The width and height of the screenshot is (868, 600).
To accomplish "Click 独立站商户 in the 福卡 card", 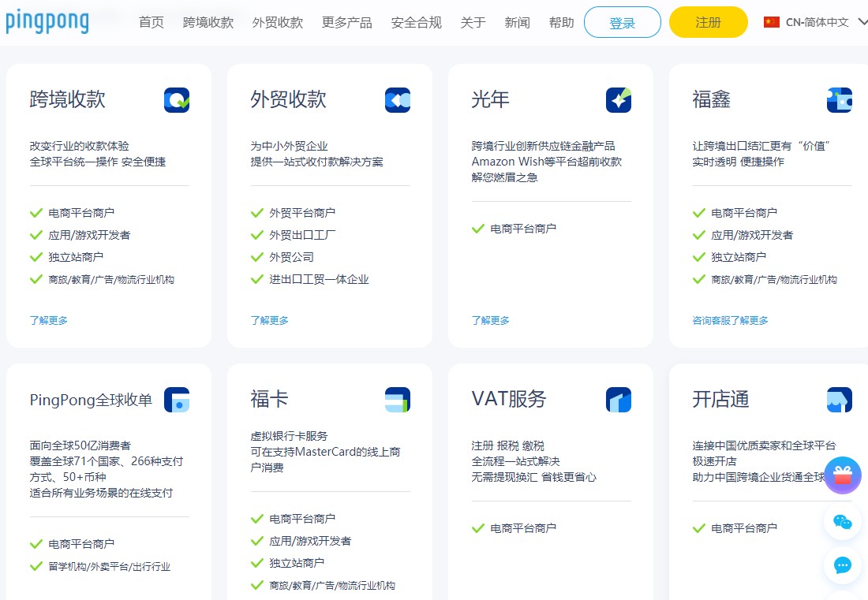I will coord(297,563).
